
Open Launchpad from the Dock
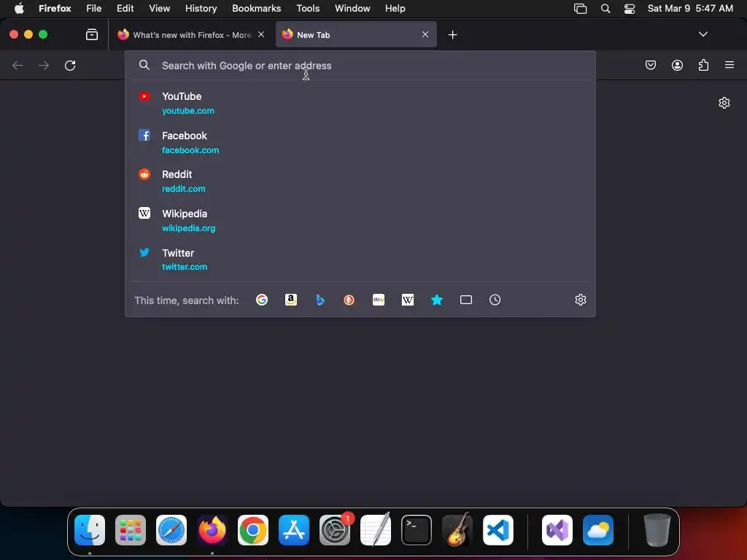[131, 530]
